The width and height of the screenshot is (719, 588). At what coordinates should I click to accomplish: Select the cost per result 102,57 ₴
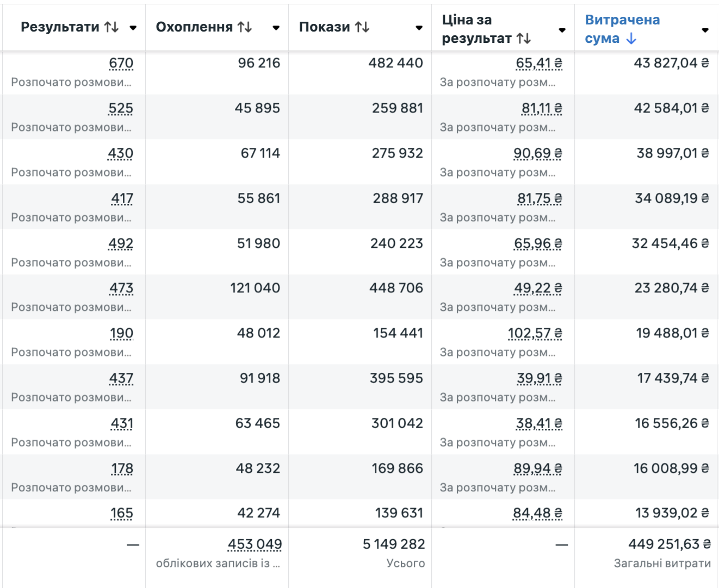(x=535, y=334)
